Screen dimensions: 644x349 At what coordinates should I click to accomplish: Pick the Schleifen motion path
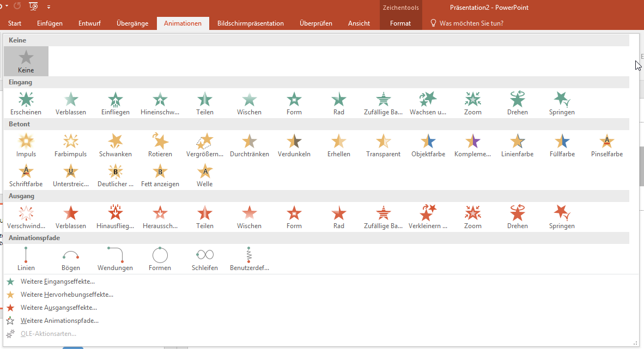(205, 258)
